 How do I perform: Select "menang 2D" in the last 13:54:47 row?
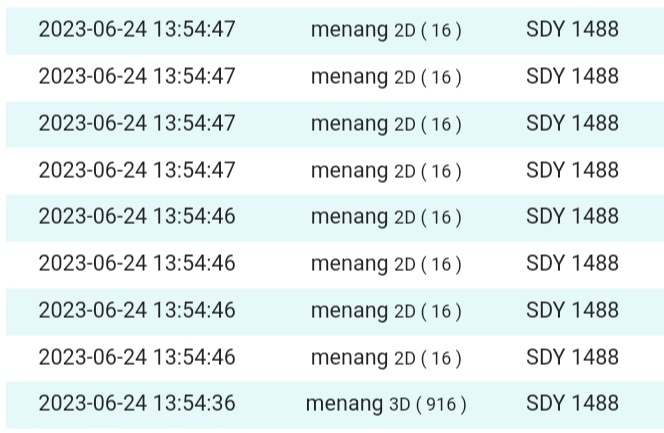(x=386, y=170)
